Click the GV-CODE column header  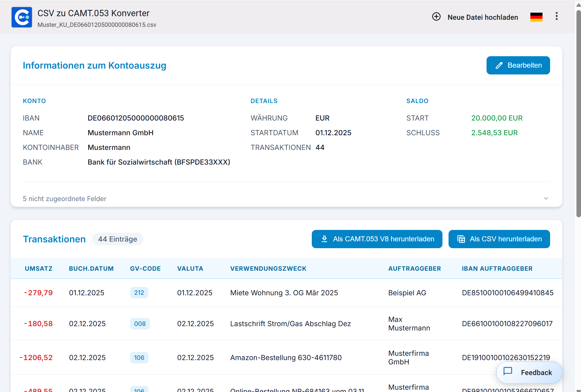(x=145, y=269)
